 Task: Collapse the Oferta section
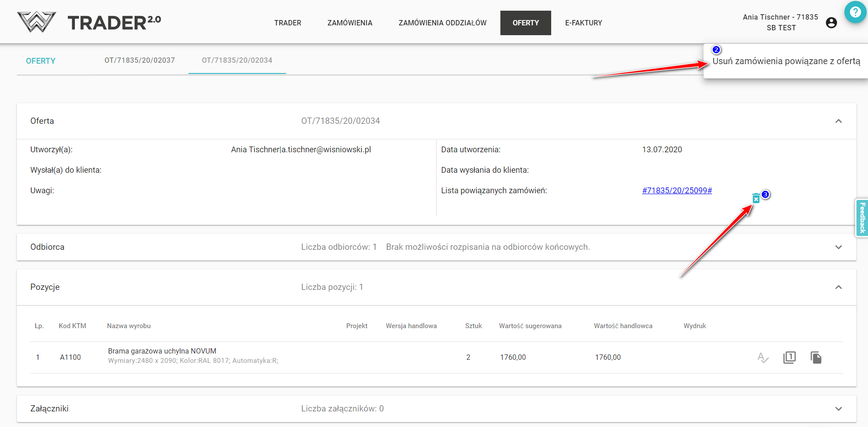click(838, 121)
